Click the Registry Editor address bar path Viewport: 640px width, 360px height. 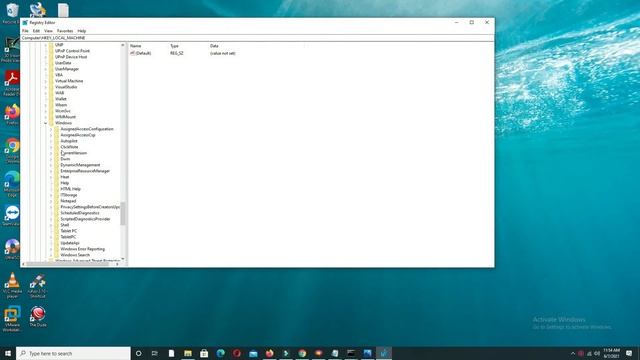[x=257, y=38]
